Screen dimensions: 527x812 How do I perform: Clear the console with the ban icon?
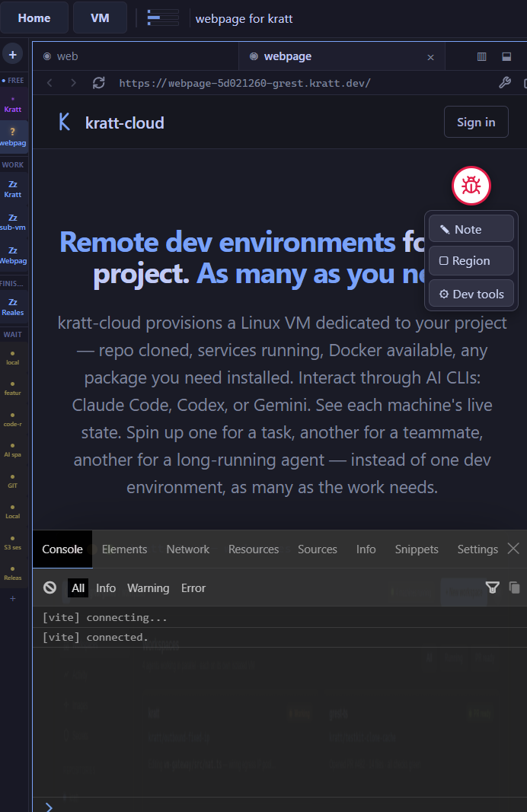[50, 588]
